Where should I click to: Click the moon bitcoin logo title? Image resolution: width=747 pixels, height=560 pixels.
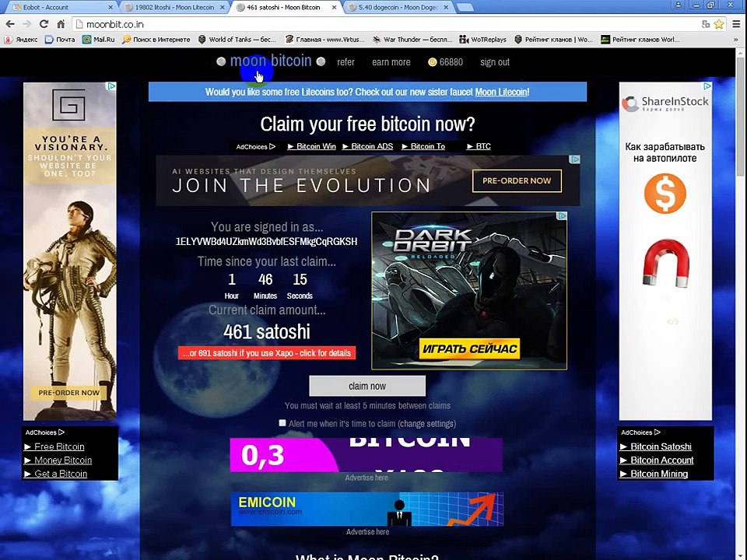pyautogui.click(x=271, y=61)
